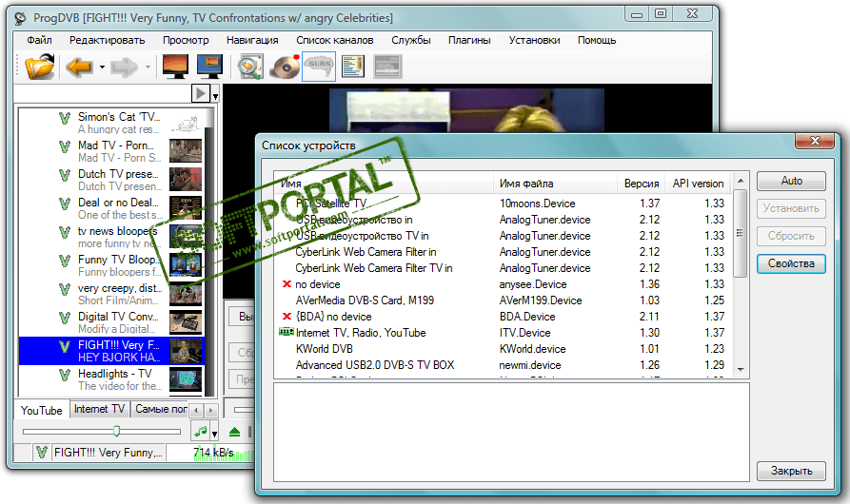Sort by API version column header

699,184
